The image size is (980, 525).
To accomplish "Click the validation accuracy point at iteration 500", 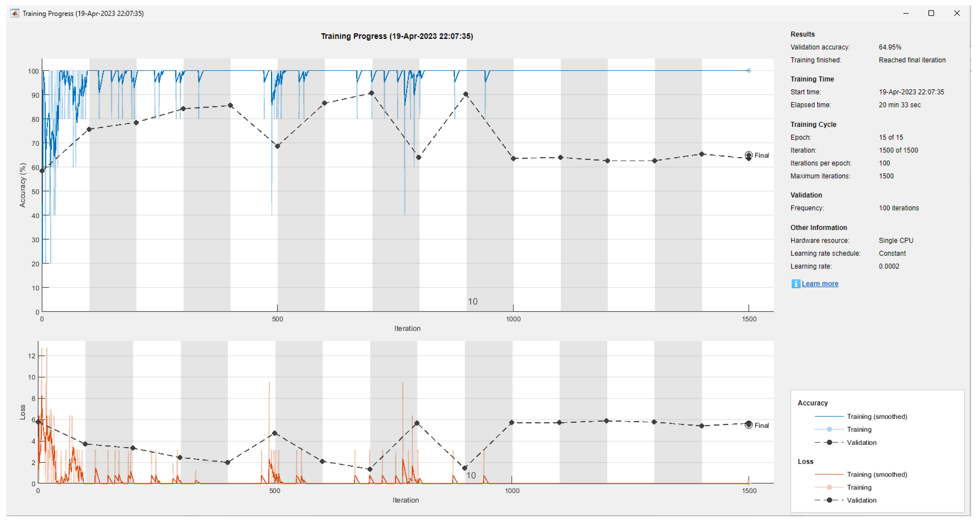I will point(277,146).
